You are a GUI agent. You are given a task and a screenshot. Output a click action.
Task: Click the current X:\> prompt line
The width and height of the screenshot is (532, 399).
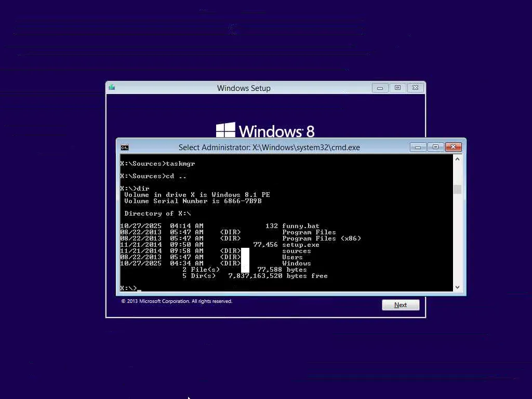pos(130,288)
